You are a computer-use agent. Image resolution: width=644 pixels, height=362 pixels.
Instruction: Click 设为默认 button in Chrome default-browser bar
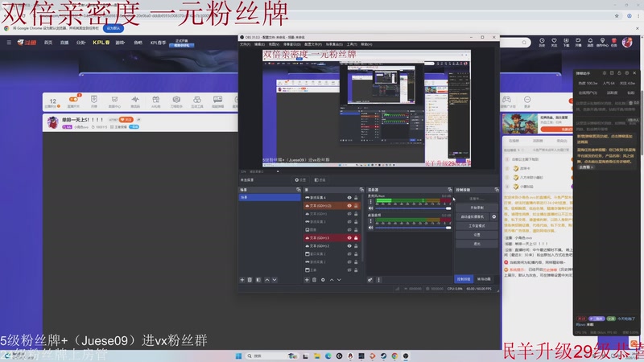(113, 28)
